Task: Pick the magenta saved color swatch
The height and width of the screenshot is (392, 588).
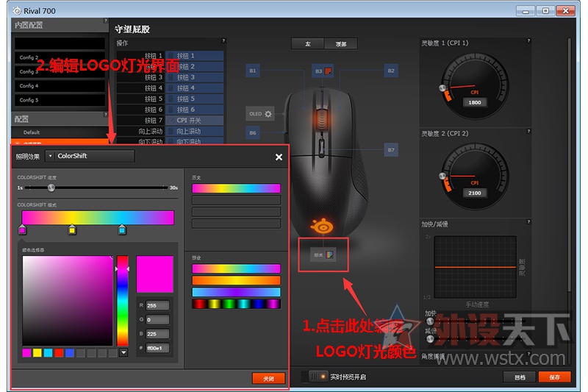Action: point(26,352)
